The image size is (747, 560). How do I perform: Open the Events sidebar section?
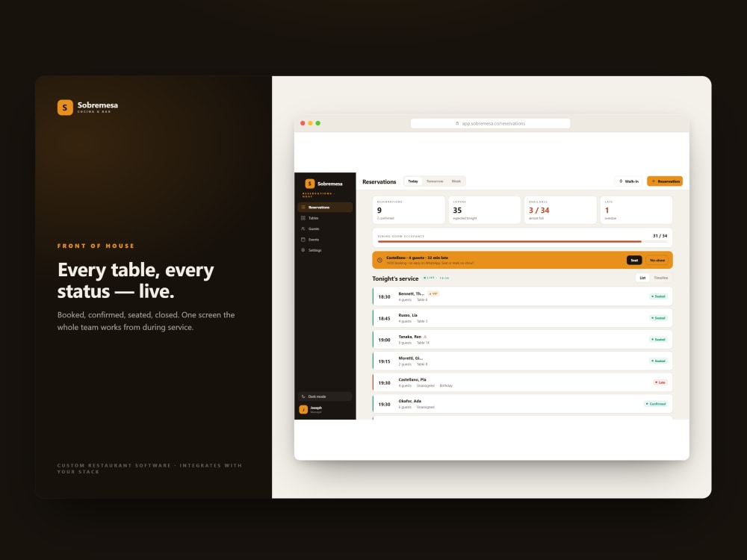pyautogui.click(x=325, y=240)
